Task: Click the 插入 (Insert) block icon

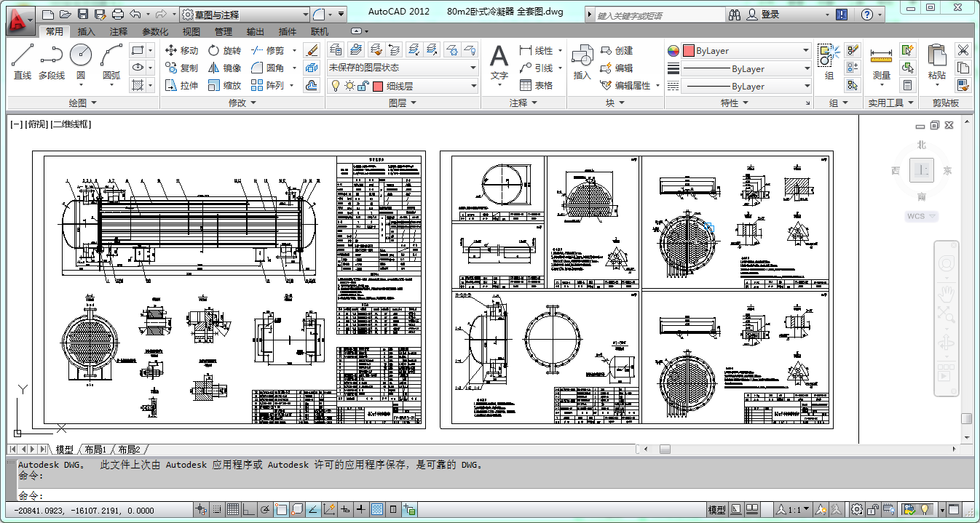Action: point(582,61)
